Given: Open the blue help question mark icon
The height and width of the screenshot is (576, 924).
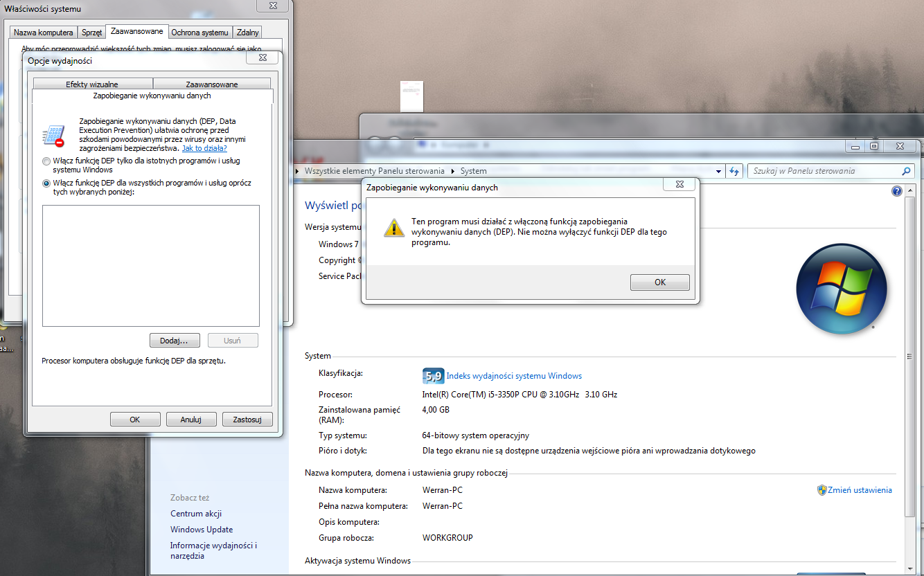Looking at the screenshot, I should 896,191.
